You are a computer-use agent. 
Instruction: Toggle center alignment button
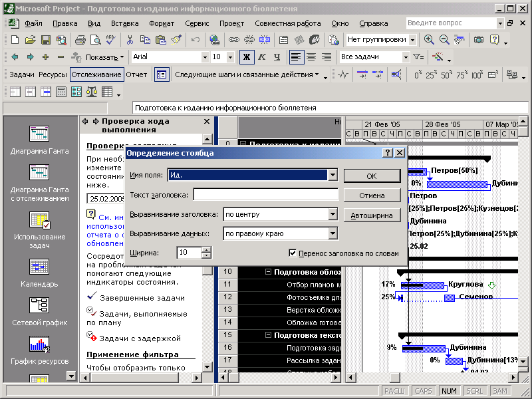[x=311, y=57]
